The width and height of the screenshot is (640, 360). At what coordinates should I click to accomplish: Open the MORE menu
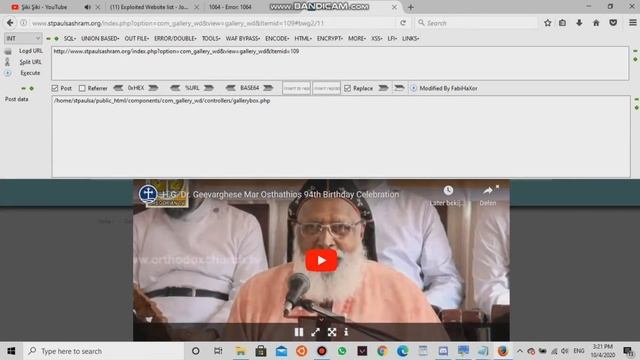tap(357, 38)
